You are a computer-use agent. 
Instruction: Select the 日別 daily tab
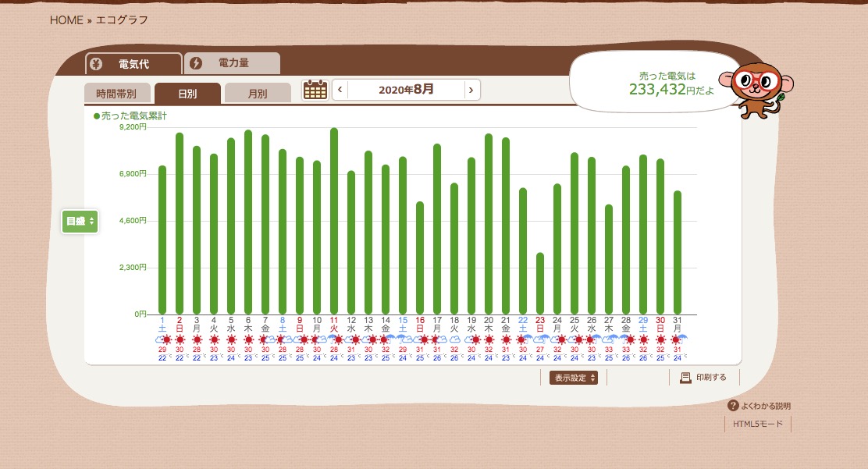pos(187,94)
